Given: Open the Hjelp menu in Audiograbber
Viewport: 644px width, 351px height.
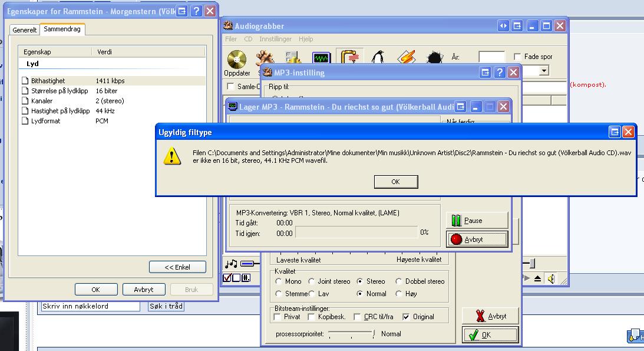Looking at the screenshot, I should 306,39.
